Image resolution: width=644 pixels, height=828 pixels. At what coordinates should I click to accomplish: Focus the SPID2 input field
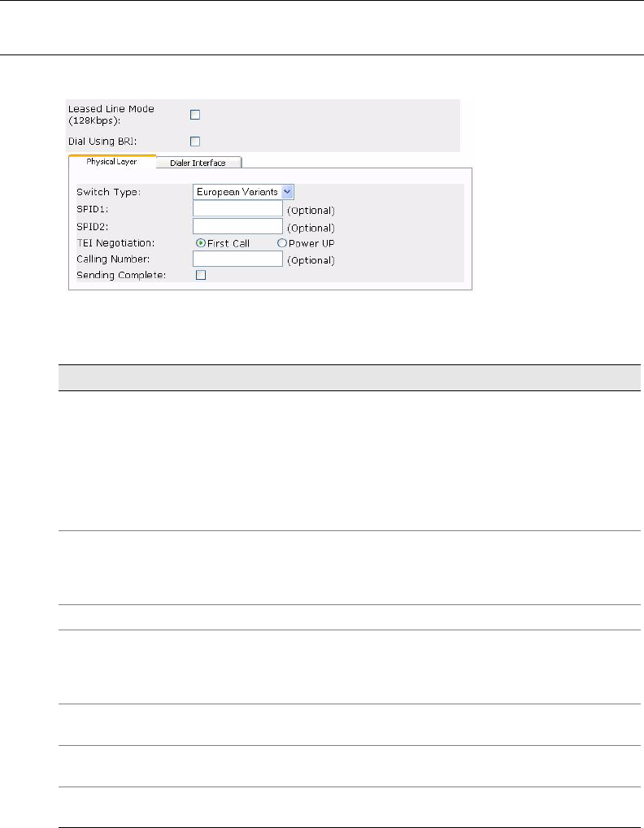[x=237, y=227]
